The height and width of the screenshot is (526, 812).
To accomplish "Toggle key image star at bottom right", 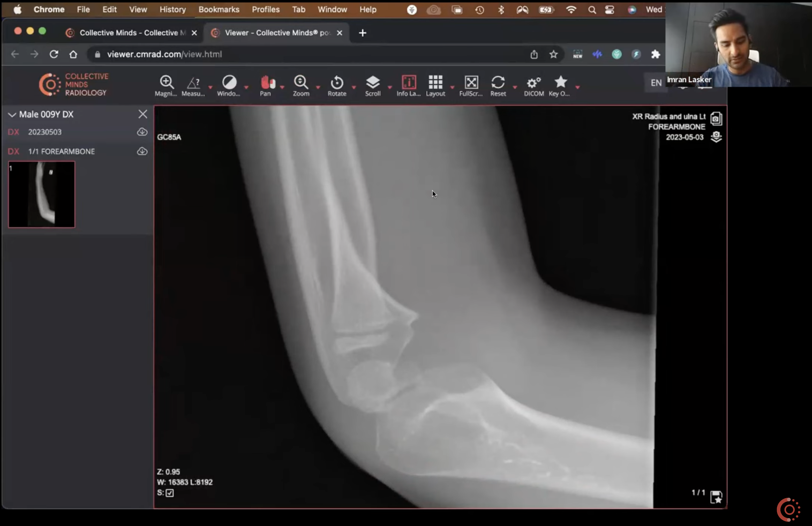I will [716, 497].
